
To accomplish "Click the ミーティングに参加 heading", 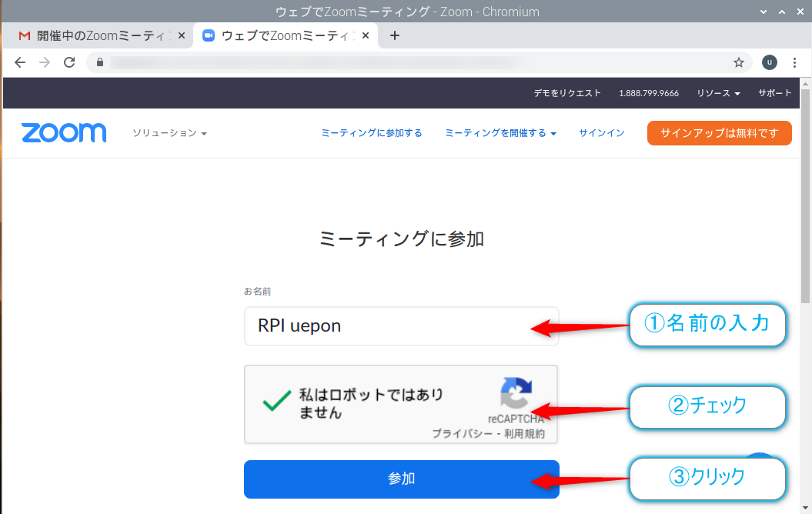I will coord(401,239).
